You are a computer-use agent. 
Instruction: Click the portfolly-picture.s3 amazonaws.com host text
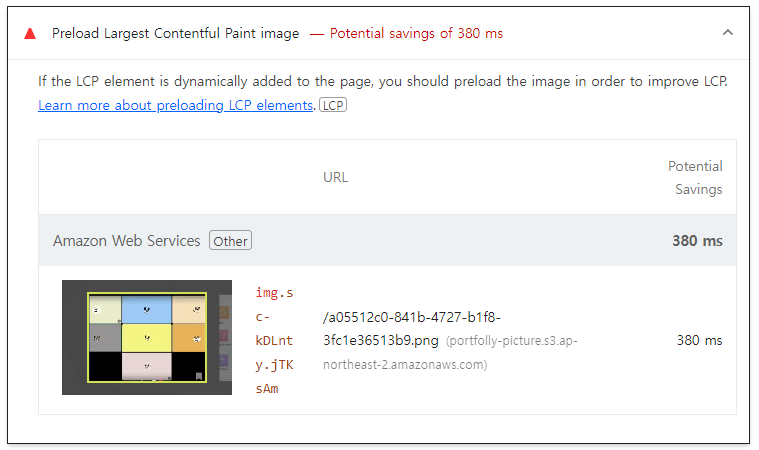tap(450, 352)
